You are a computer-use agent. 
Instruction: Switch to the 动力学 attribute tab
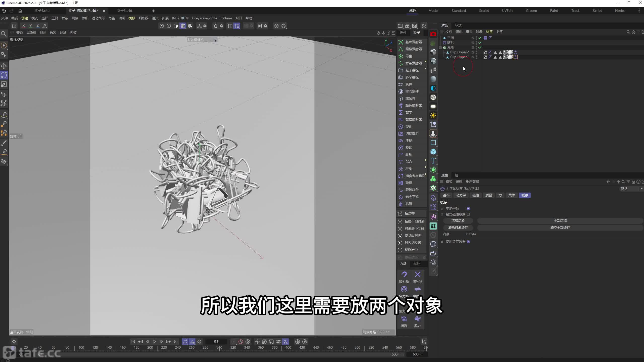(461, 195)
